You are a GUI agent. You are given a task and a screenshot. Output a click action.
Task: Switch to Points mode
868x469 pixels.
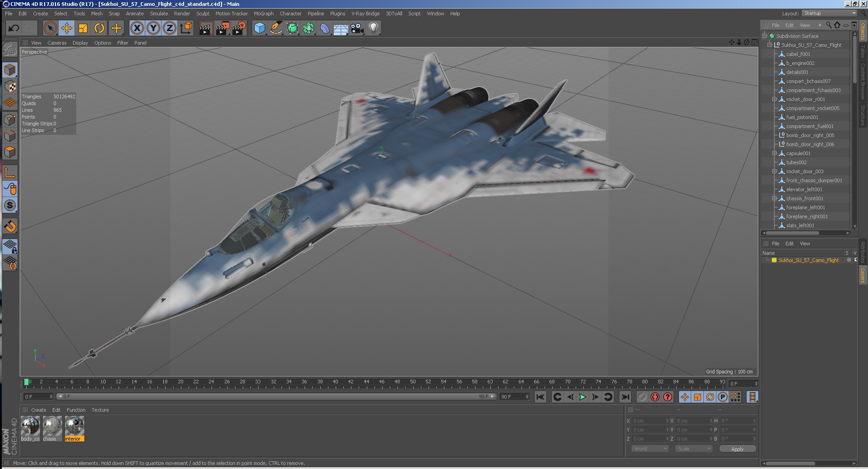coord(10,119)
